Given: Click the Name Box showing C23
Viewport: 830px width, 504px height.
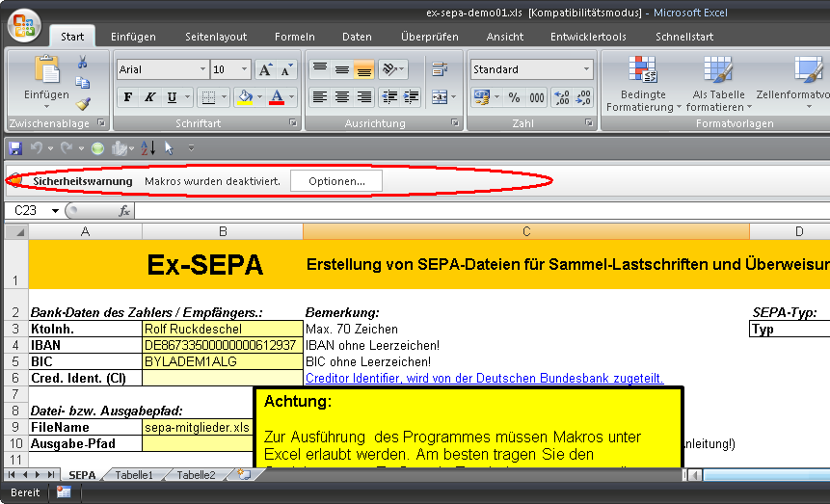Looking at the screenshot, I should [26, 211].
